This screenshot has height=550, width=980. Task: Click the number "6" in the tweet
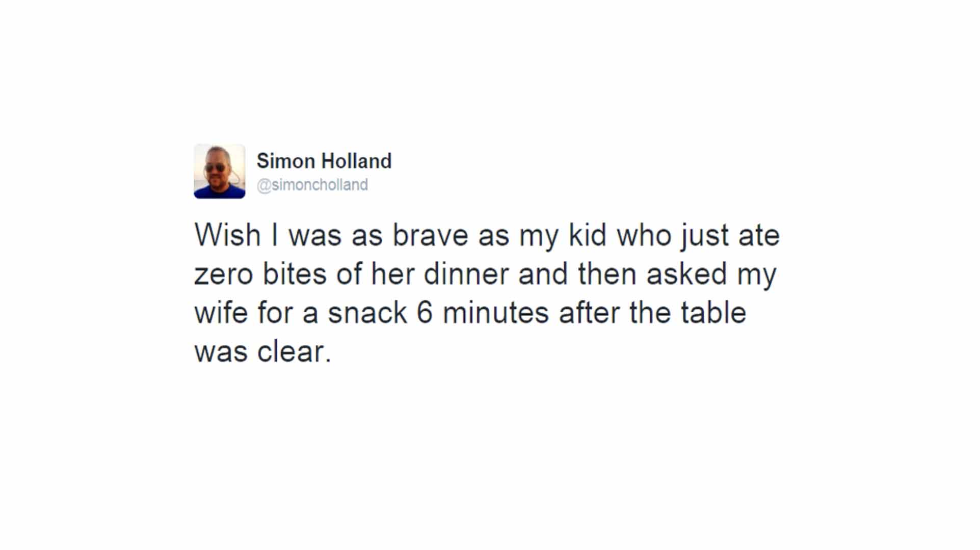pyautogui.click(x=425, y=313)
